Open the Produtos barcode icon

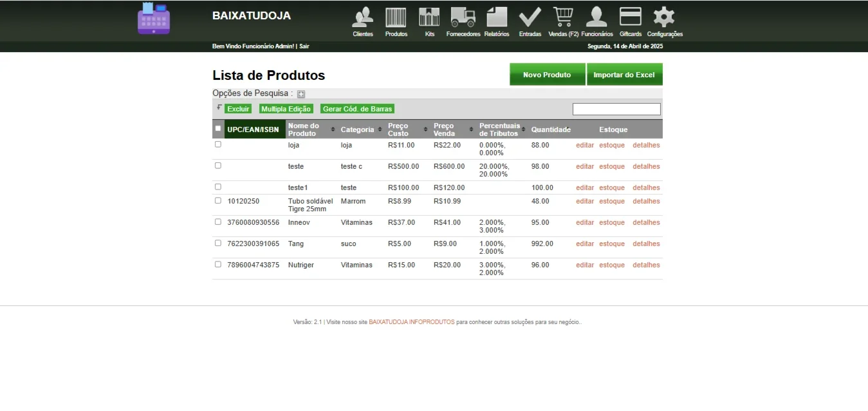click(x=396, y=21)
